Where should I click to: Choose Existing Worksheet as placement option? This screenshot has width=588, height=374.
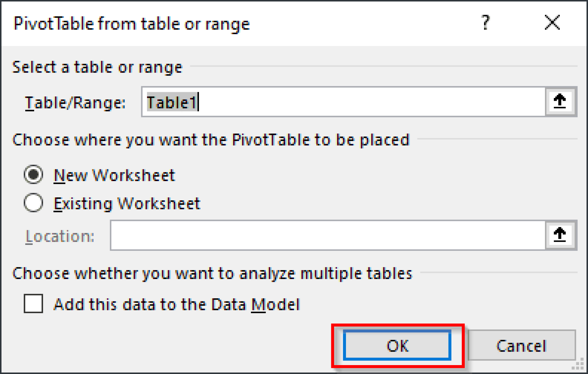pos(33,203)
